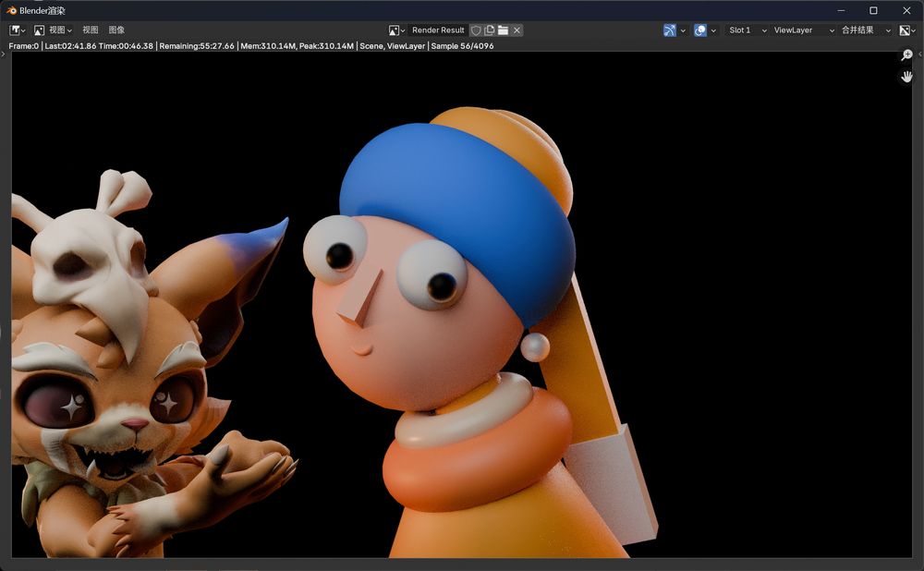Open the editor type selector icon
Image resolution: width=924 pixels, height=571 pixels.
[x=15, y=30]
